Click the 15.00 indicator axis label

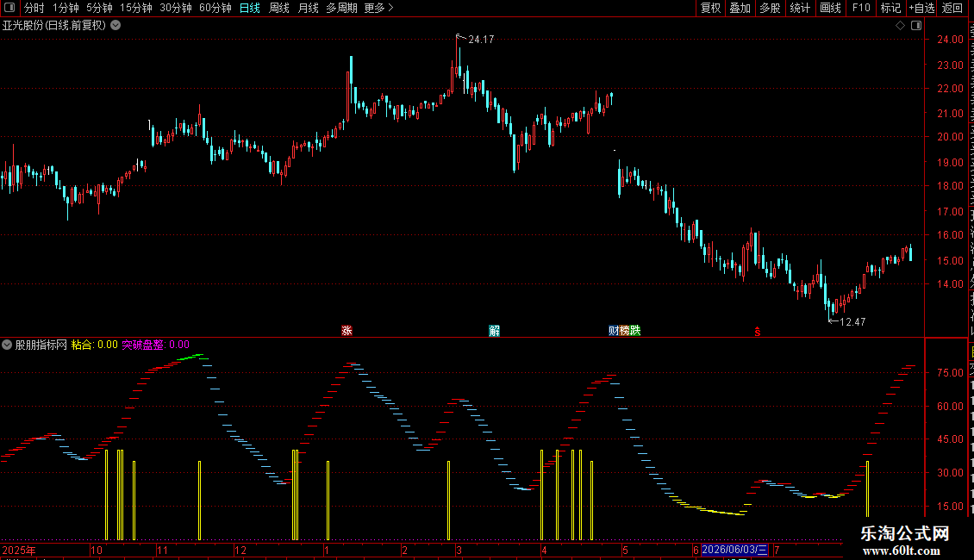[x=951, y=507]
